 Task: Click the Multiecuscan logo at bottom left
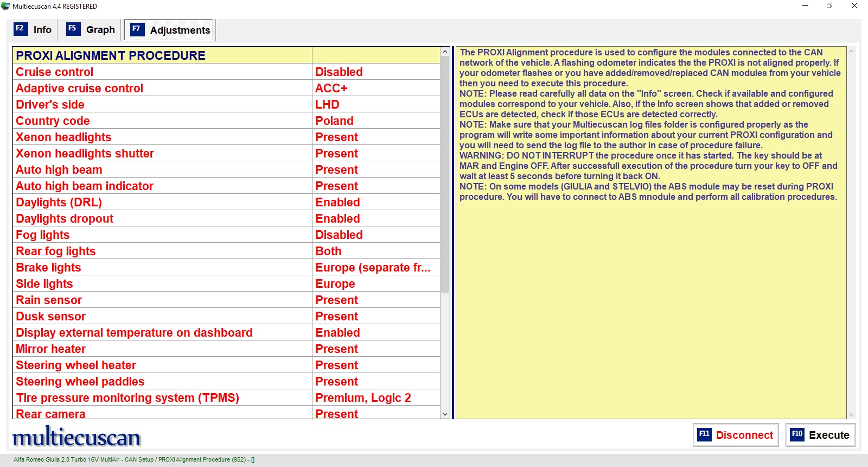coord(76,437)
